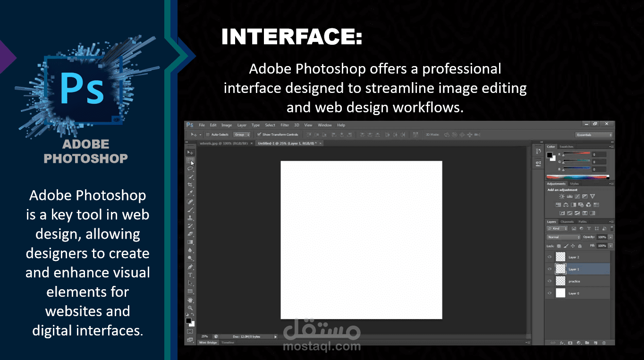The image size is (644, 360).
Task: Click the zoom percentage field 25%
Action: pos(204,336)
